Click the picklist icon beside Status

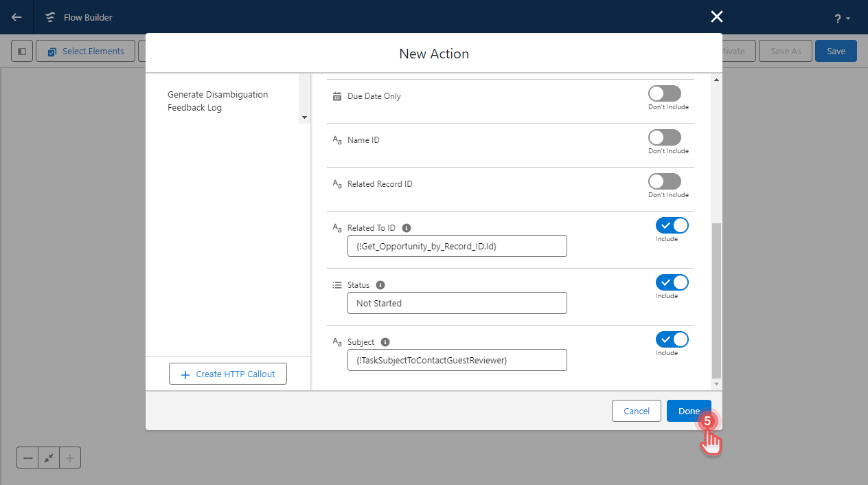click(x=336, y=284)
